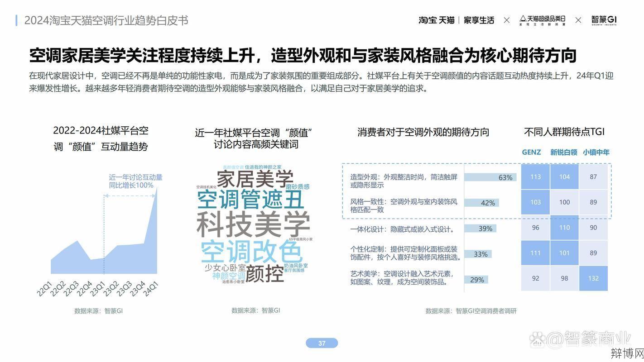Viewport: 644px width, 362px height.
Task: Click the TGI cell 101
Action: tap(564, 253)
